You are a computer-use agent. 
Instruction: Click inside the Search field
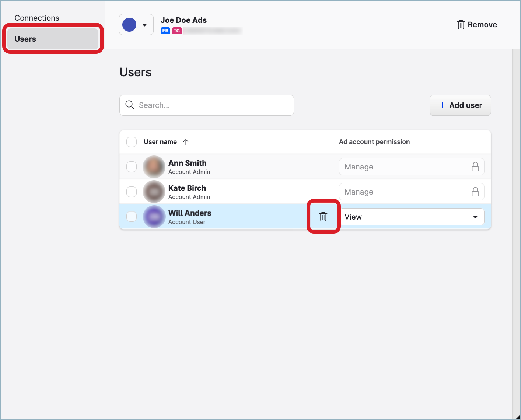[206, 105]
